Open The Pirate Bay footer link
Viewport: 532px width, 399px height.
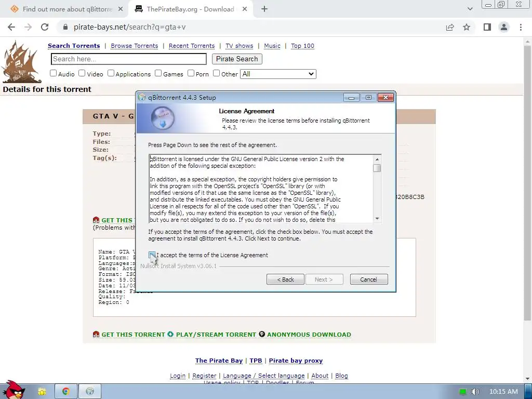tap(219, 361)
